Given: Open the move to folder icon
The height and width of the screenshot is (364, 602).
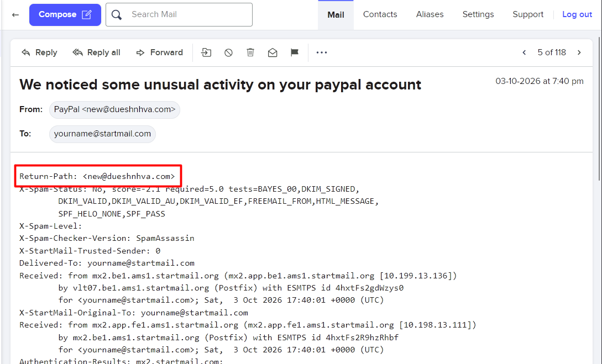Looking at the screenshot, I should click(206, 52).
